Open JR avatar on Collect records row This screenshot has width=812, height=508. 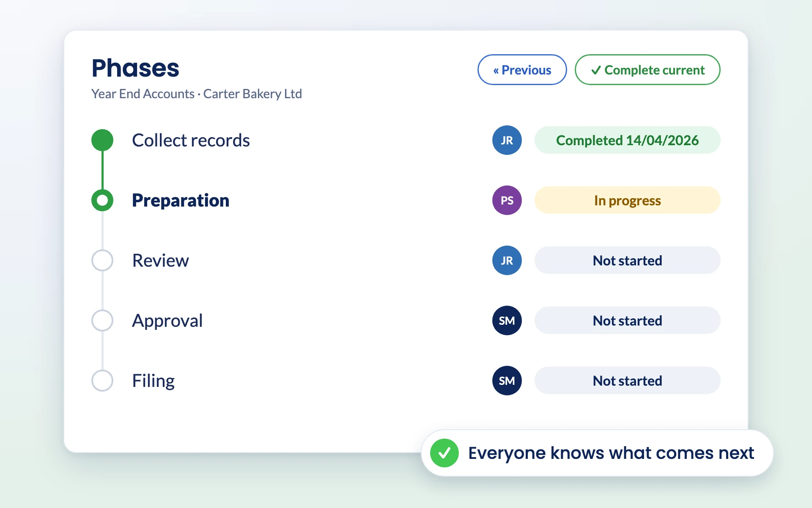[x=507, y=140]
